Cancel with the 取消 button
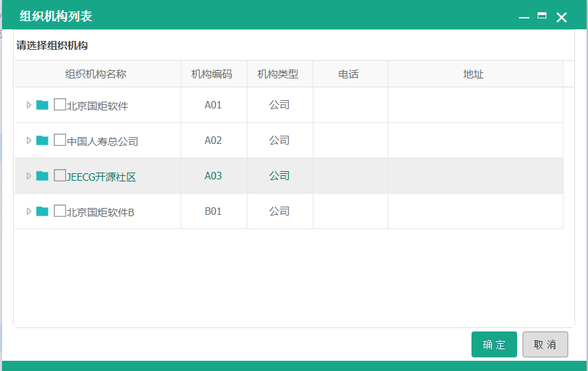 545,344
